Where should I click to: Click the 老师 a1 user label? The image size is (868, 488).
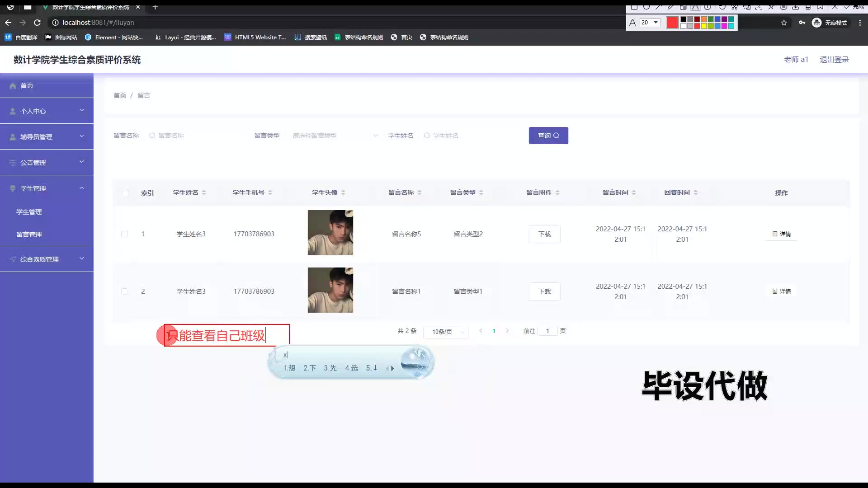796,60
